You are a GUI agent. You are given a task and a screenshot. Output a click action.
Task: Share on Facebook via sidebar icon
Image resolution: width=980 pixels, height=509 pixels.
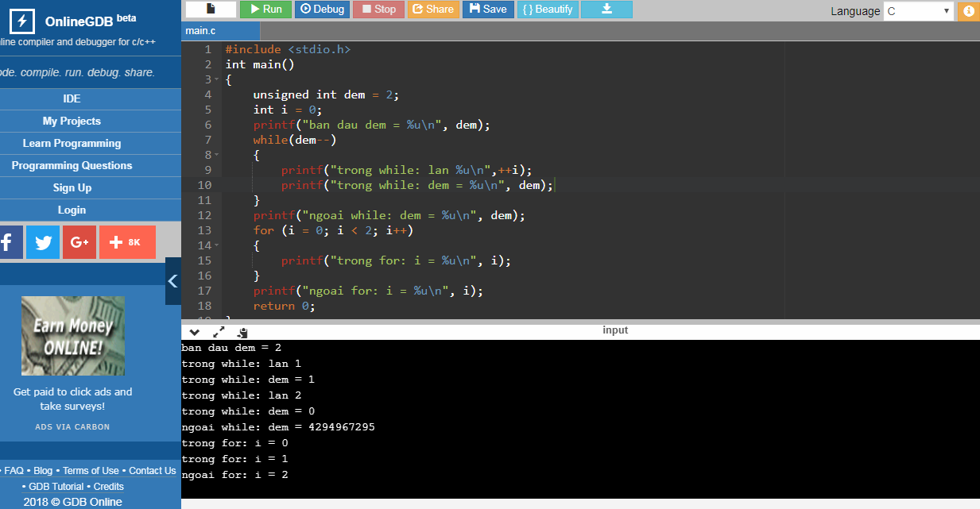[x=9, y=242]
